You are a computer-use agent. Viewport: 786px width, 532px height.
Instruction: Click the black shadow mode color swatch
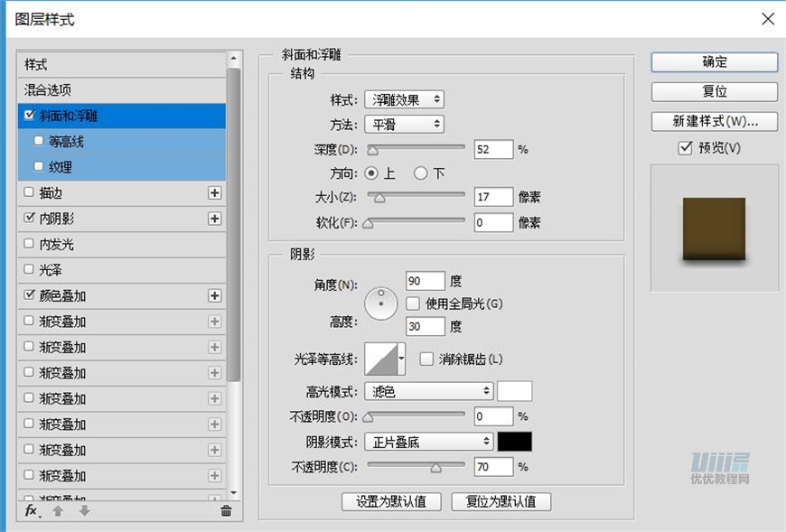tap(515, 442)
